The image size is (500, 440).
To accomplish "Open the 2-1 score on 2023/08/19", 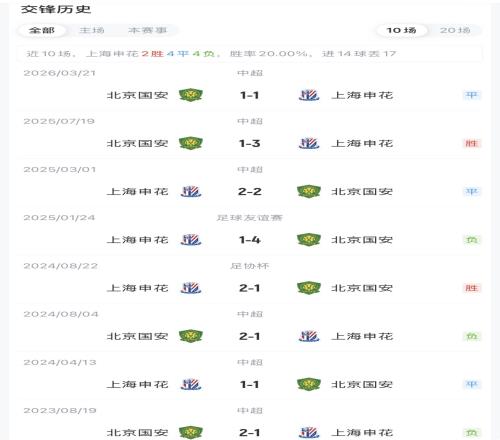I will (250, 433).
